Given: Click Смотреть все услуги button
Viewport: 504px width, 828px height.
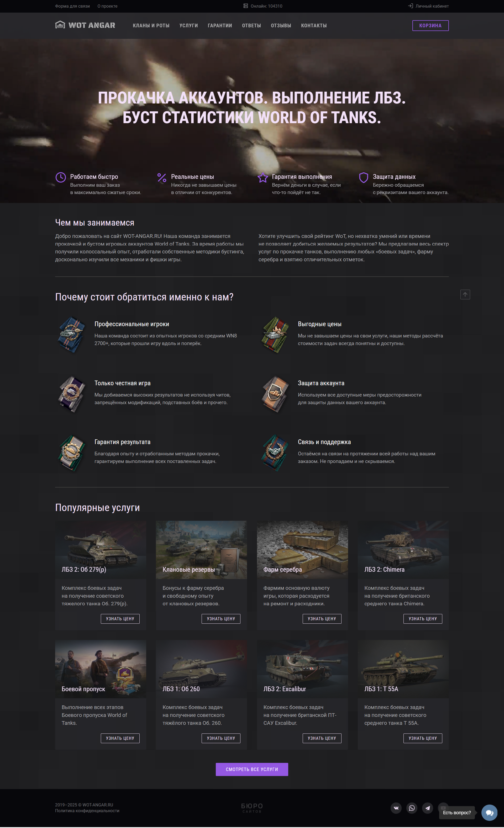Looking at the screenshot, I should (252, 769).
